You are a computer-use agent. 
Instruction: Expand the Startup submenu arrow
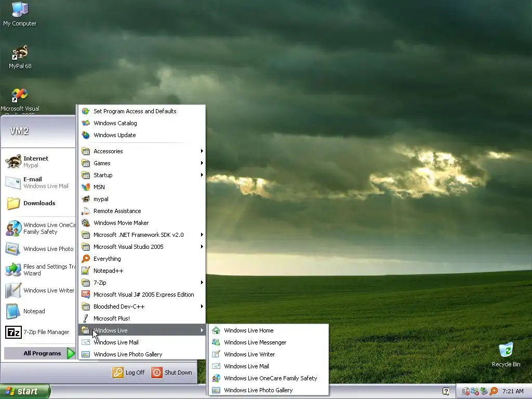coord(202,175)
